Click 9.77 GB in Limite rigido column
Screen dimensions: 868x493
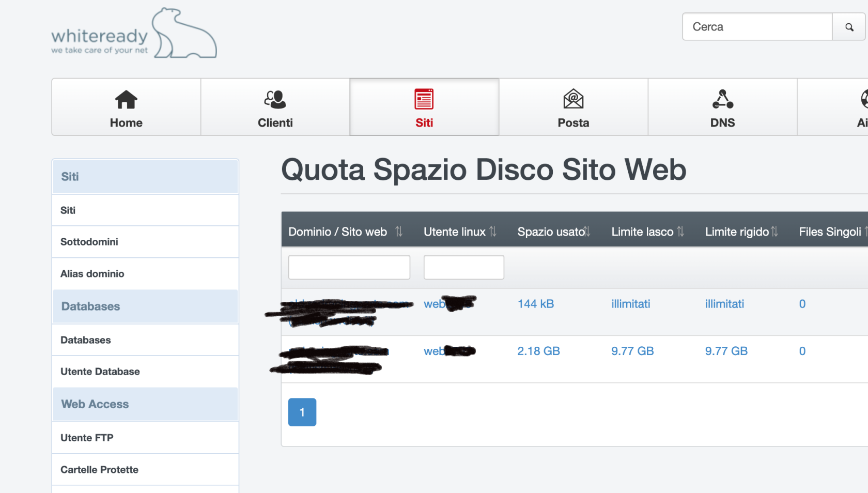[726, 351]
